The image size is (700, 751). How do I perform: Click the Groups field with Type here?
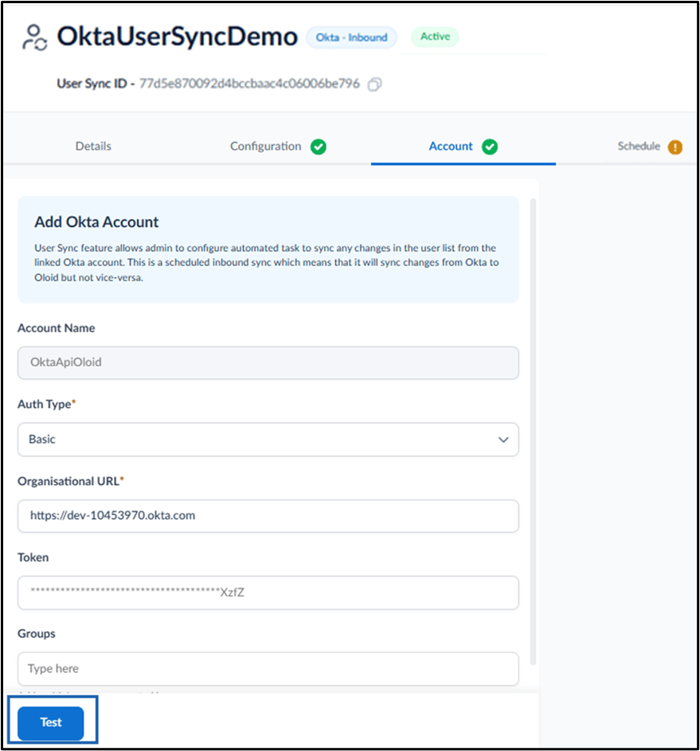pos(268,669)
